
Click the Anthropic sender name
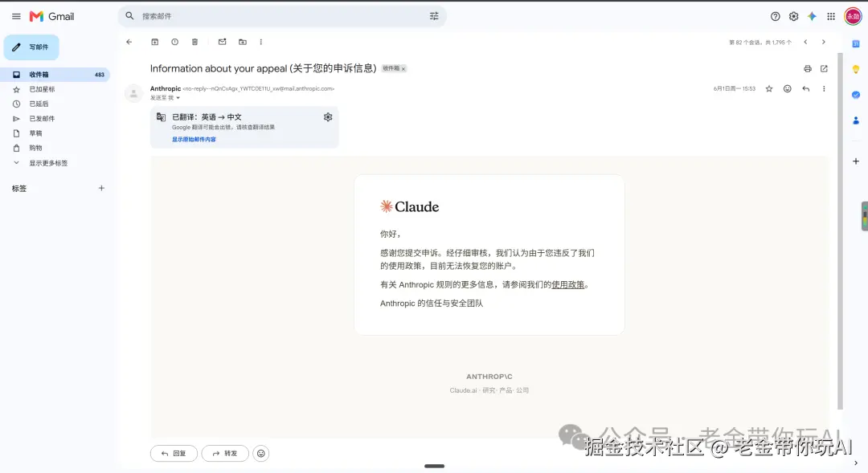(166, 88)
